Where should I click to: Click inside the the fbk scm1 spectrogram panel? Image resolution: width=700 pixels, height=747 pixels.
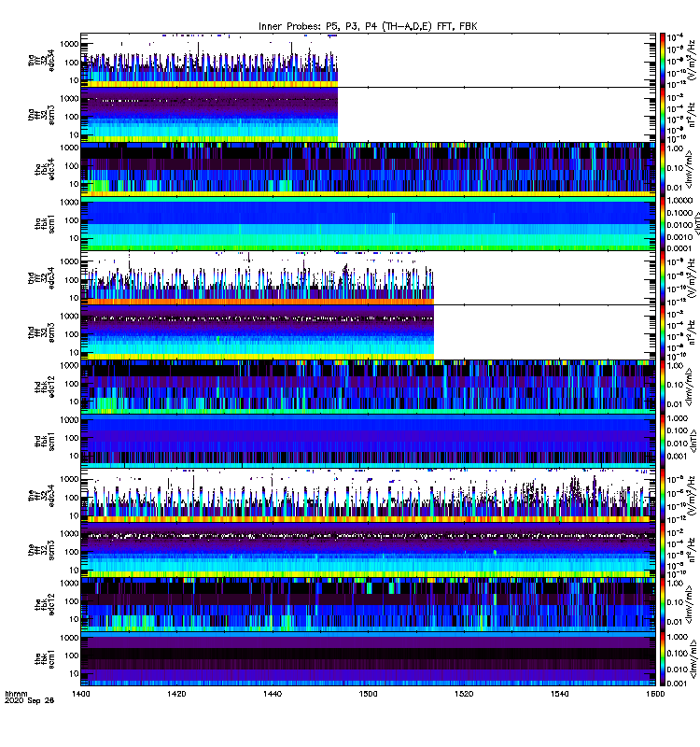point(368,659)
